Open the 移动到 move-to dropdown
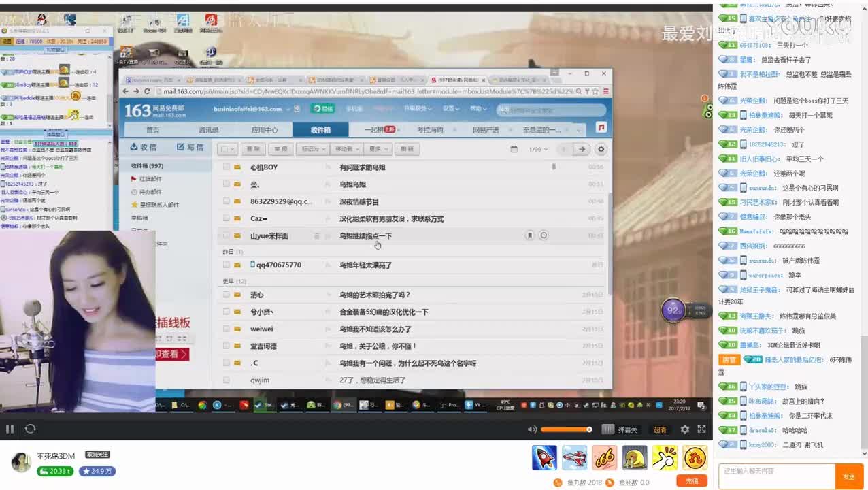The height and width of the screenshot is (490, 868). click(347, 149)
